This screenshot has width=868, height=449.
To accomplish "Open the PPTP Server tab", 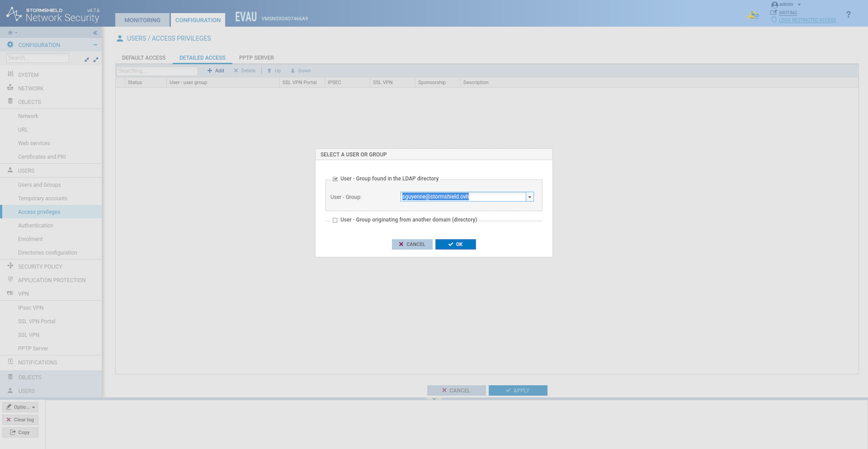I will (x=256, y=58).
